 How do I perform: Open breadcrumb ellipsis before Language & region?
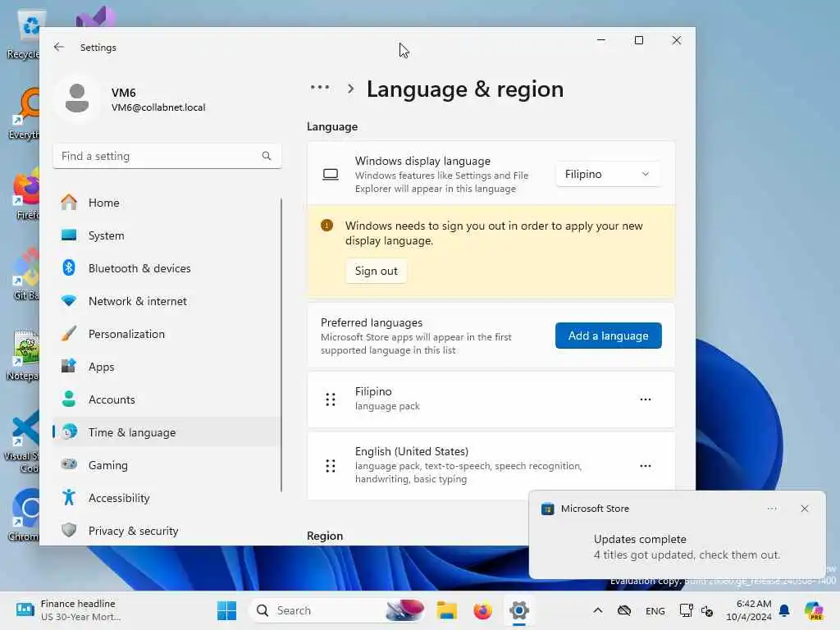320,87
